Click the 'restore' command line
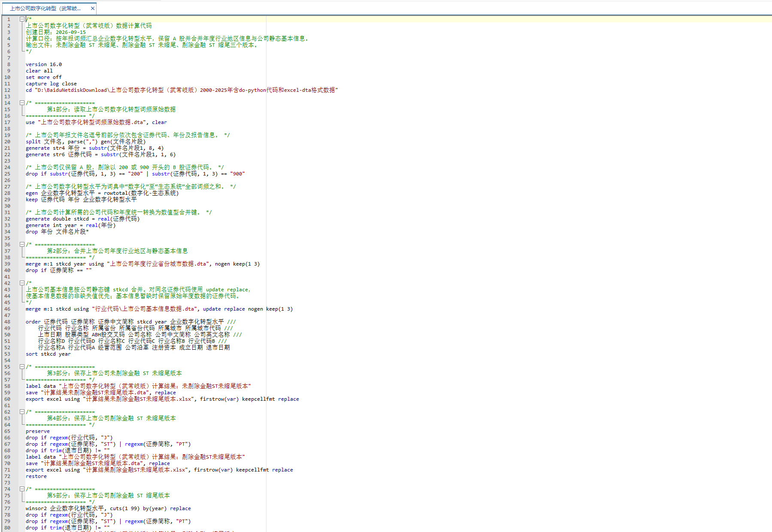Viewport: 772px width, 532px height. (36, 476)
